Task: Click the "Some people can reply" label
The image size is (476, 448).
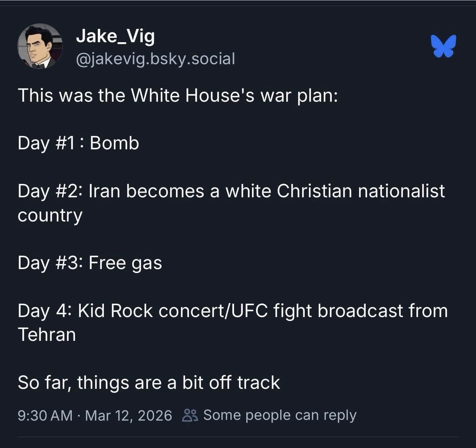Action: (280, 415)
